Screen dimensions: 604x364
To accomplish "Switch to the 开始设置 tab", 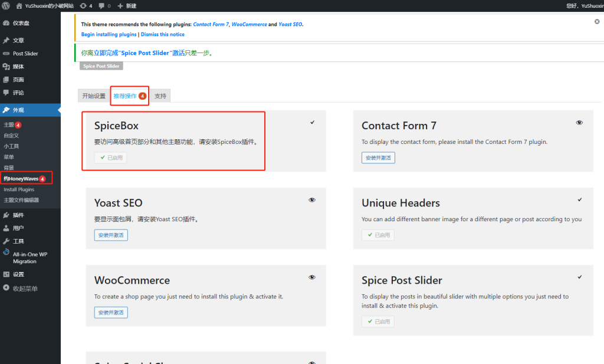I will pyautogui.click(x=94, y=96).
